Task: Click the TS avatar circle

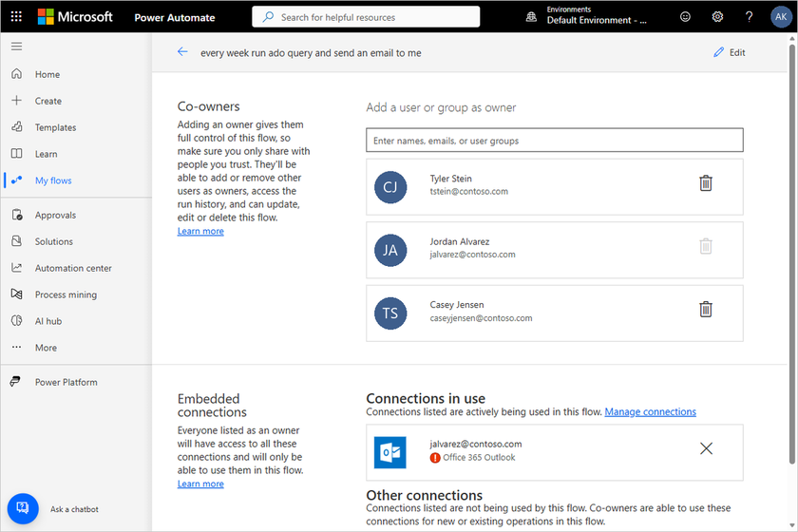Action: tap(390, 313)
